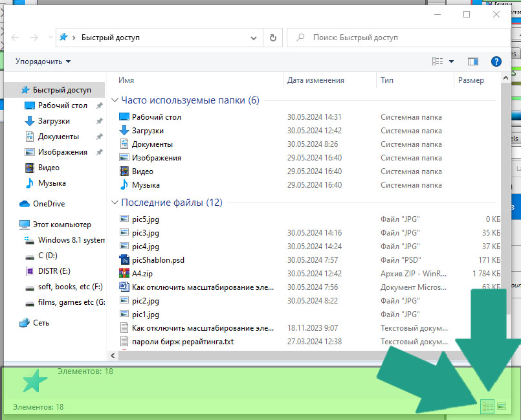This screenshot has width=521, height=420.
Task: Sort by the Имя column header
Action: (x=127, y=80)
